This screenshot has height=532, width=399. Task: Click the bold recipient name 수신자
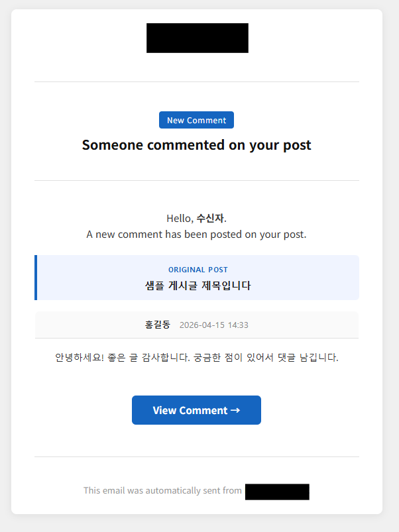210,218
